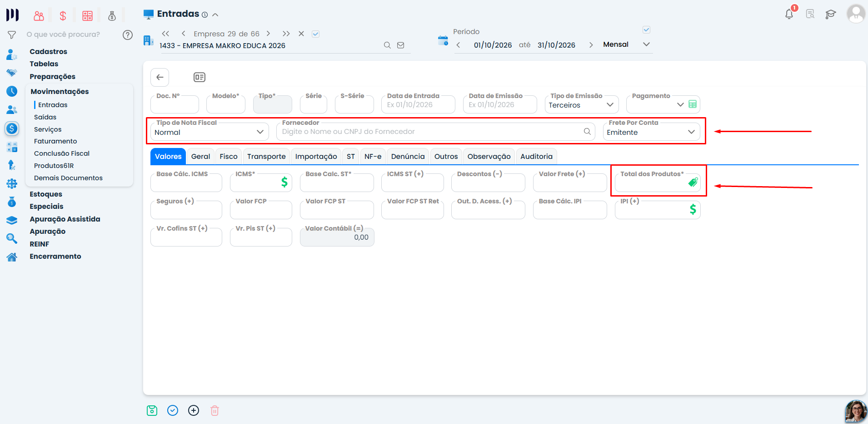Open the Transporte tab
Image resolution: width=868 pixels, height=424 pixels.
(x=266, y=157)
